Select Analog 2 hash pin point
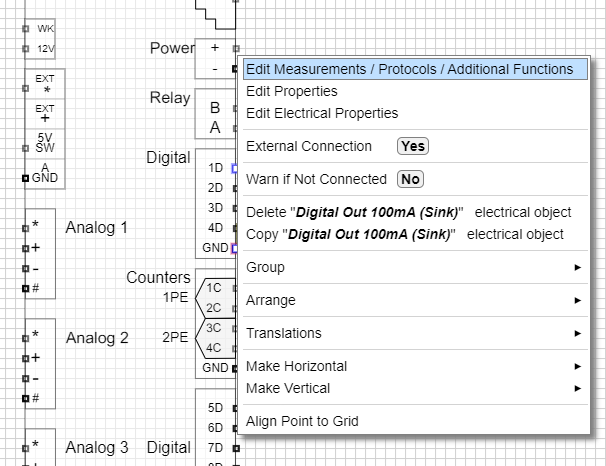This screenshot has height=466, width=606. (26, 398)
